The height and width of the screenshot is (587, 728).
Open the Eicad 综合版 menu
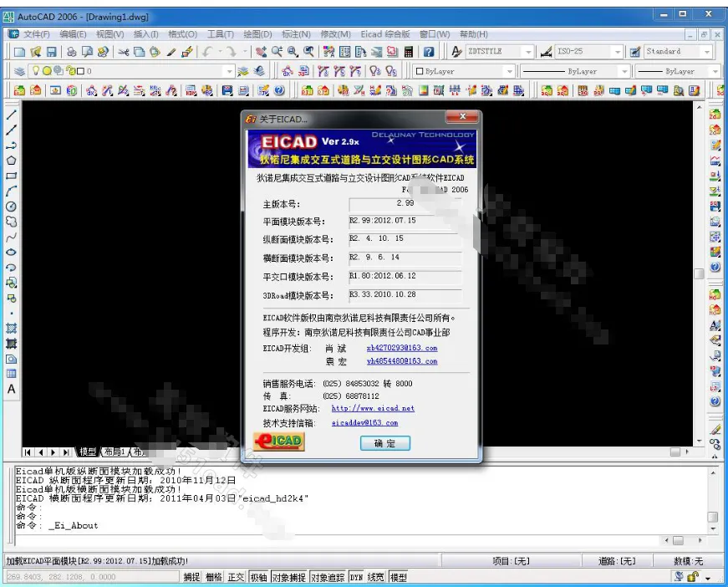click(384, 34)
